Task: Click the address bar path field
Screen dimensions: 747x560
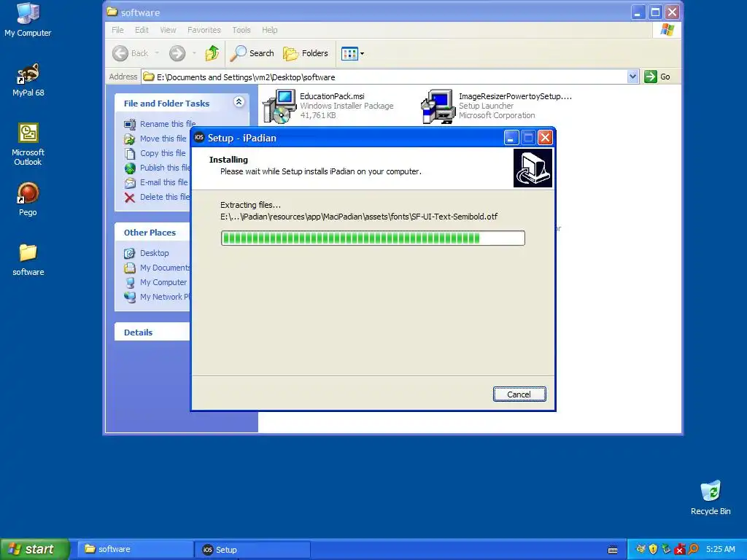Action: pos(386,77)
